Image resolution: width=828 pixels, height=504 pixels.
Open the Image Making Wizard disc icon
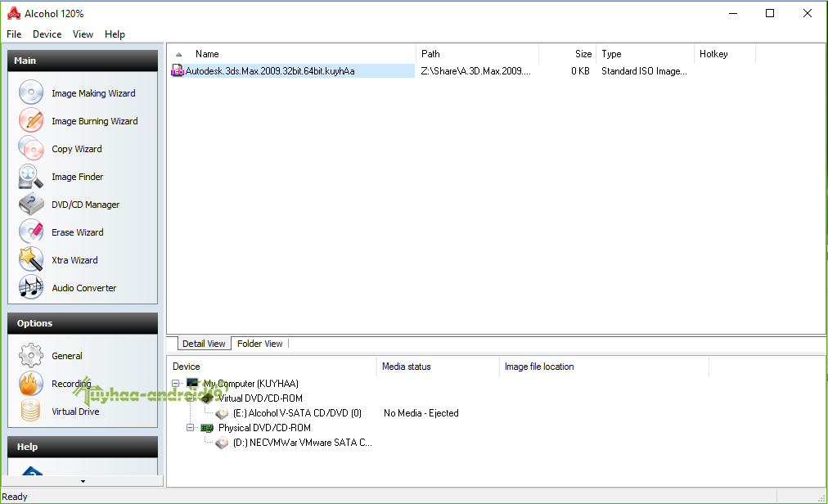31,92
